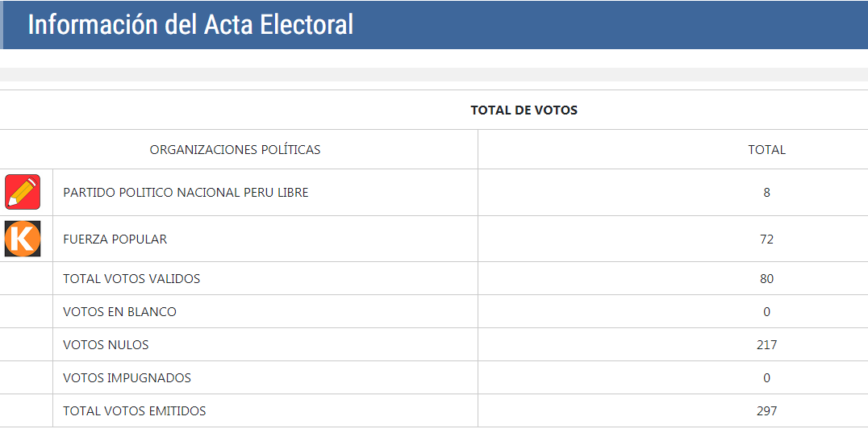Viewport: 868px width, 429px height.
Task: Select the FUERZA POPULAR party name
Action: click(115, 239)
